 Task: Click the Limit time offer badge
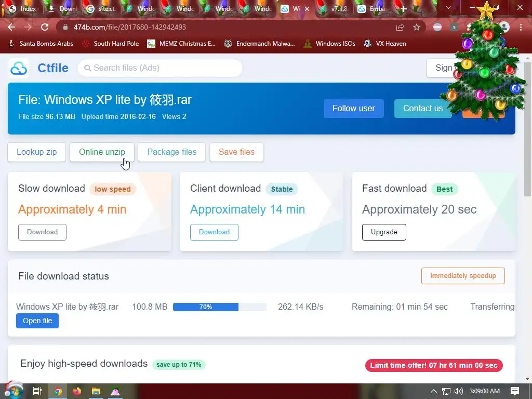point(434,365)
